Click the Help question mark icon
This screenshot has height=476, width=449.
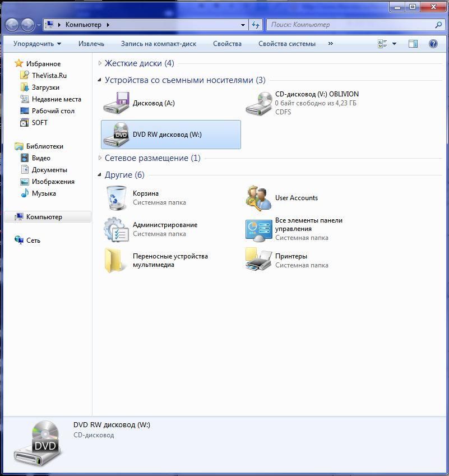433,44
